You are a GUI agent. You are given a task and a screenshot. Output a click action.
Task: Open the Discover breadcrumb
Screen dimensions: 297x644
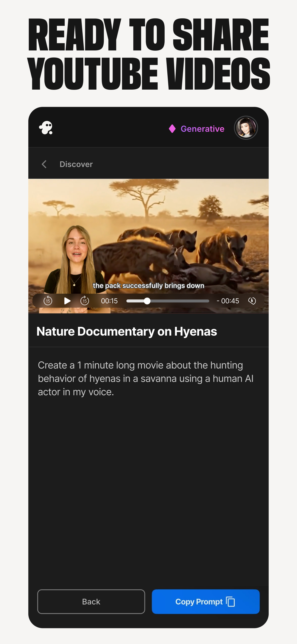coord(76,164)
